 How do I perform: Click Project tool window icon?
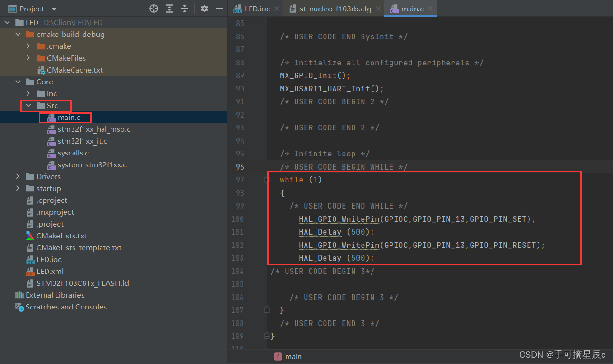point(12,9)
